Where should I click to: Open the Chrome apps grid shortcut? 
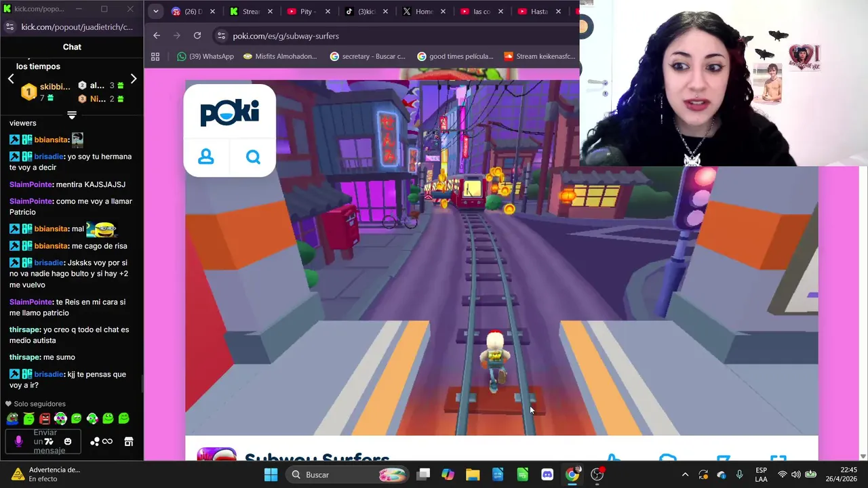pos(155,56)
